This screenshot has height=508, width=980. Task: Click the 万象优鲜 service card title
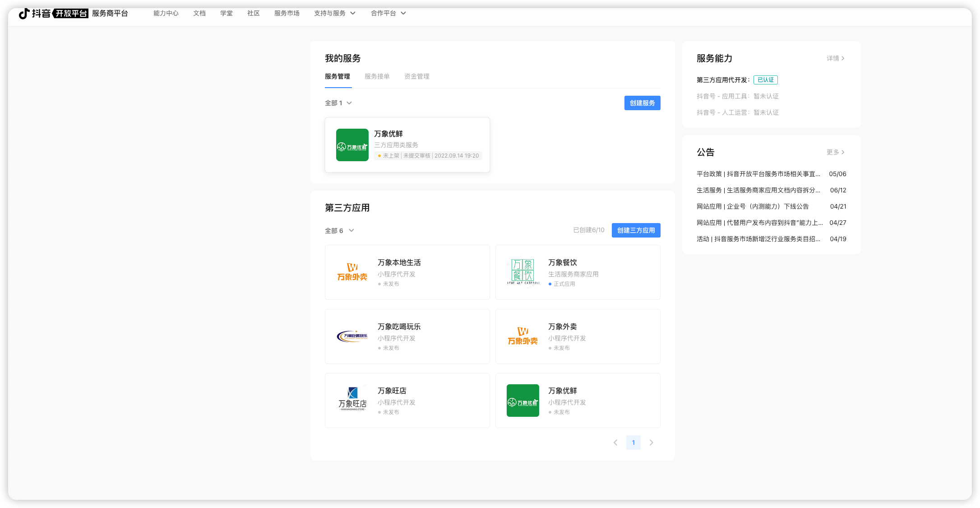coord(388,134)
